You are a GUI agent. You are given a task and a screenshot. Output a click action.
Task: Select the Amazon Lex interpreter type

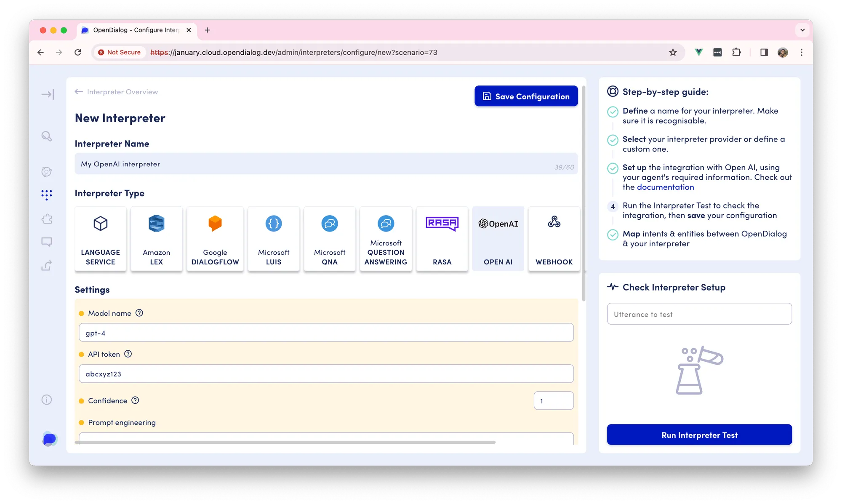(157, 239)
